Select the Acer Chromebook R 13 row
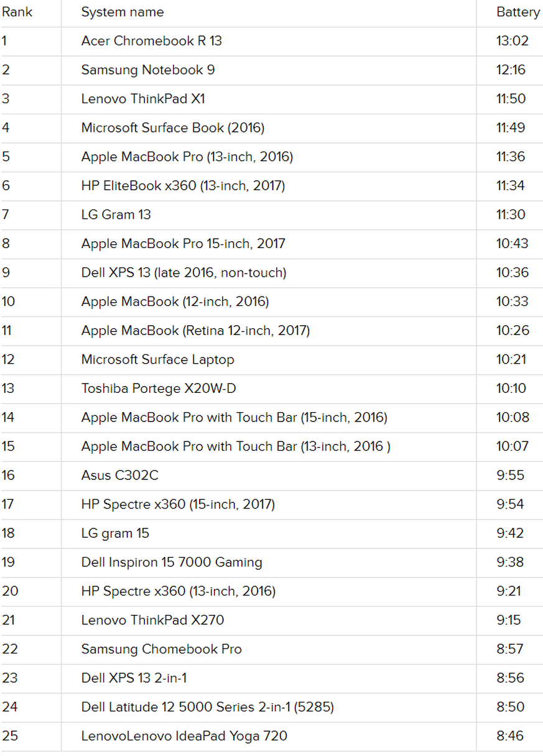The width and height of the screenshot is (543, 756). coord(151,41)
